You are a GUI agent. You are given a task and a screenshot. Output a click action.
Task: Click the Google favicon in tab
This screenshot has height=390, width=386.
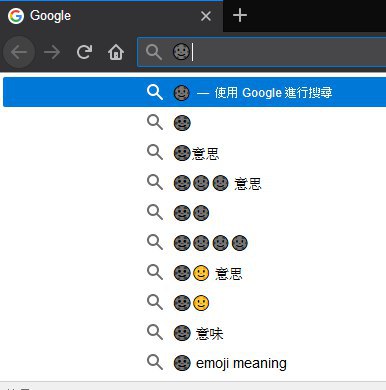(x=16, y=16)
